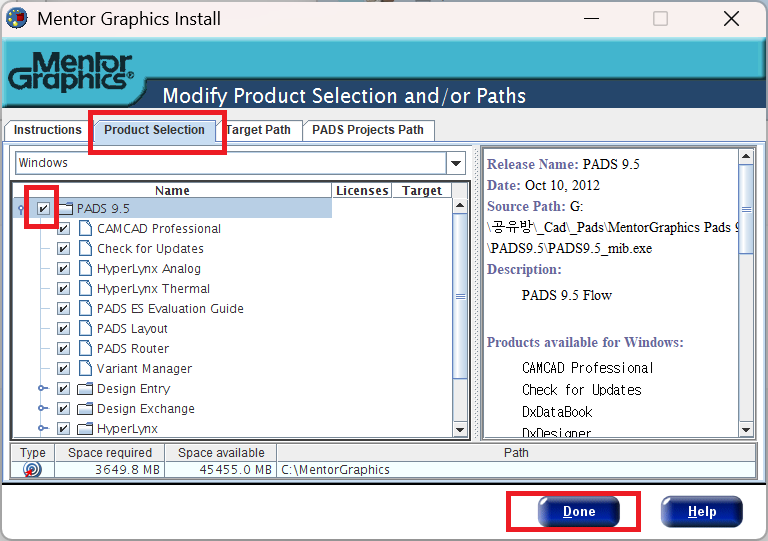
Task: Switch to the Target Path tab
Action: point(259,130)
